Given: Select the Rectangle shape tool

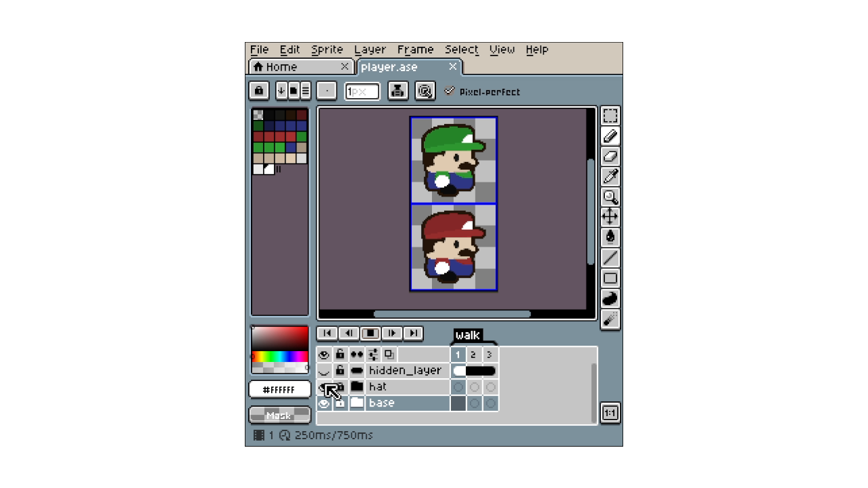Looking at the screenshot, I should (x=610, y=278).
